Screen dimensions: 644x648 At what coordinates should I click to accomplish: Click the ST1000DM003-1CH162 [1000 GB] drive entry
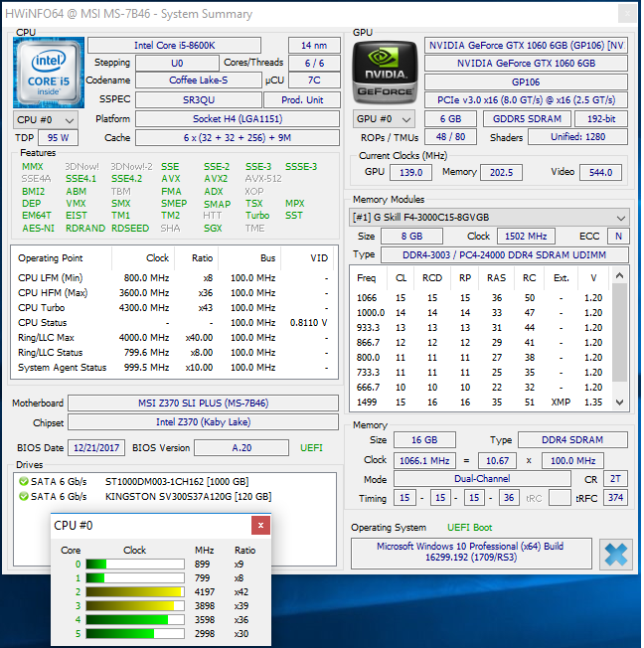177,482
